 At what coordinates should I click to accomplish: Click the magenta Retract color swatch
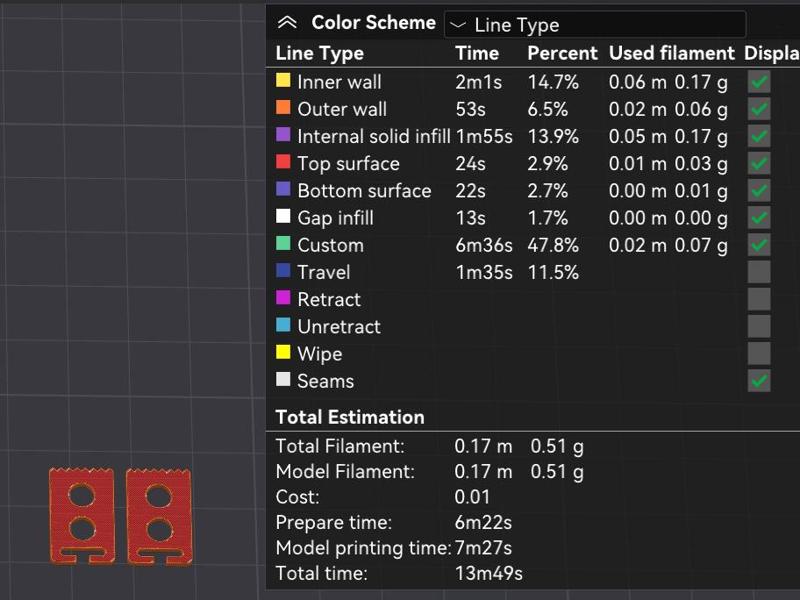(283, 297)
